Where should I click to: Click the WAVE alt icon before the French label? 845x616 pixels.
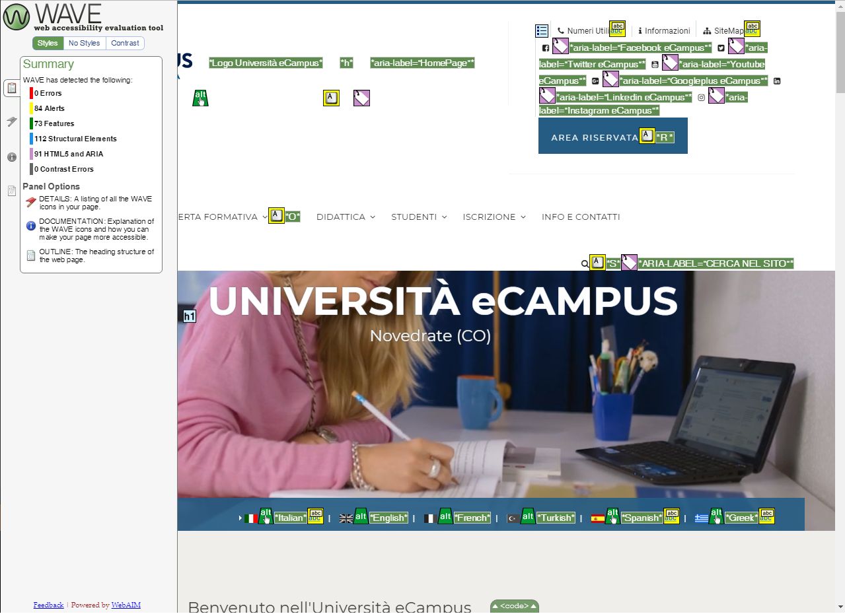tap(445, 516)
